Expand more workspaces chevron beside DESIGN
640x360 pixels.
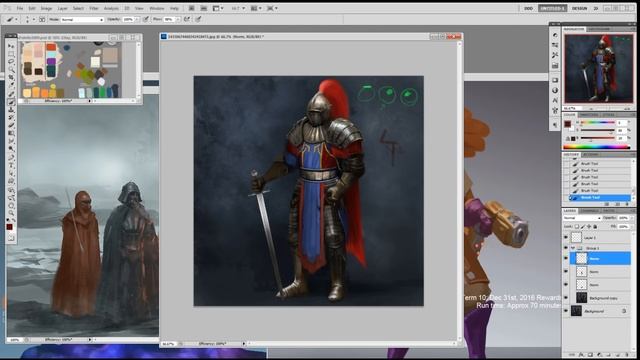click(596, 8)
